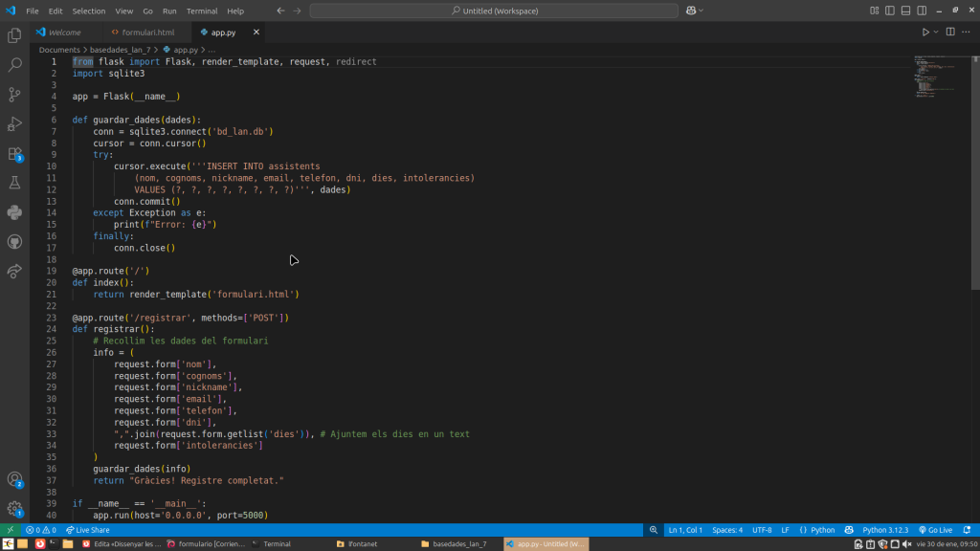Open Run and Debug view

pos(14,123)
